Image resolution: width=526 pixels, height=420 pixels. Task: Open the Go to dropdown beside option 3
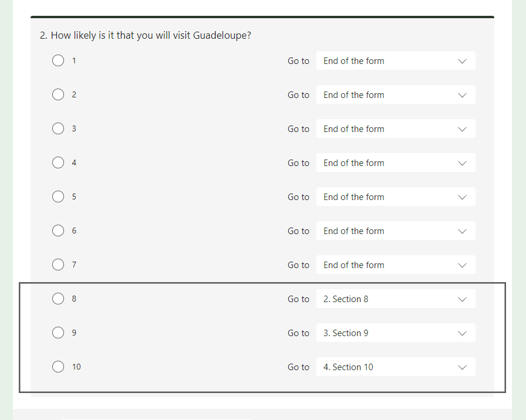point(395,128)
